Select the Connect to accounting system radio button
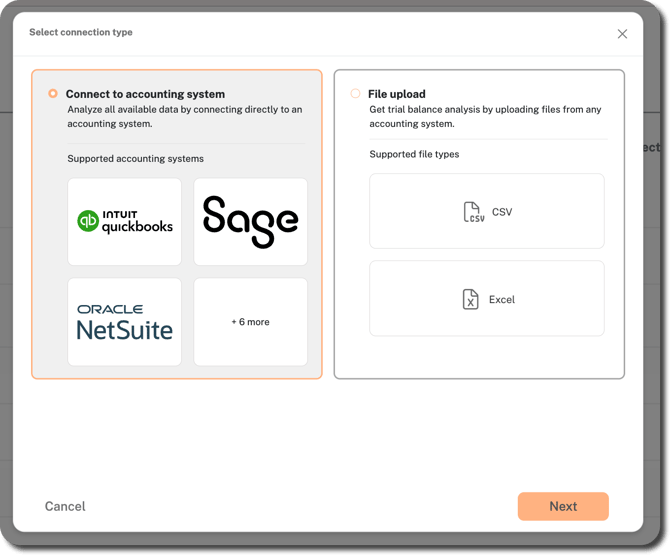Viewport: 670px width, 555px height. coord(53,94)
